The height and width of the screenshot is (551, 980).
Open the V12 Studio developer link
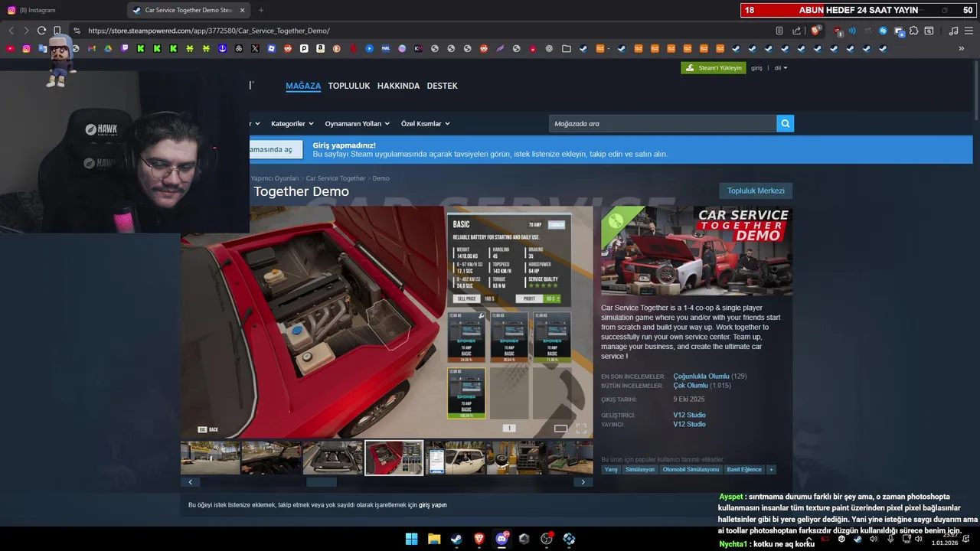pyautogui.click(x=689, y=415)
